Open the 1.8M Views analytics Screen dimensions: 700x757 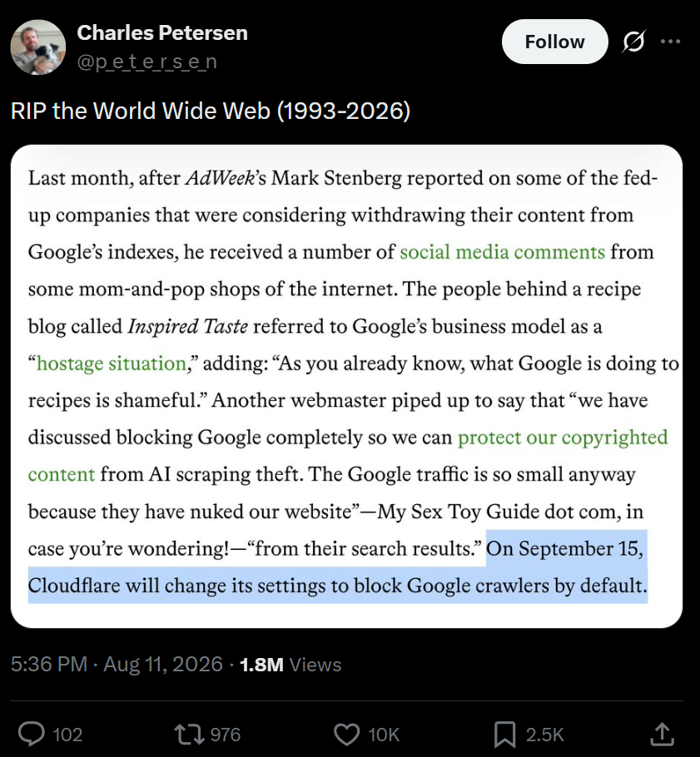click(x=290, y=665)
